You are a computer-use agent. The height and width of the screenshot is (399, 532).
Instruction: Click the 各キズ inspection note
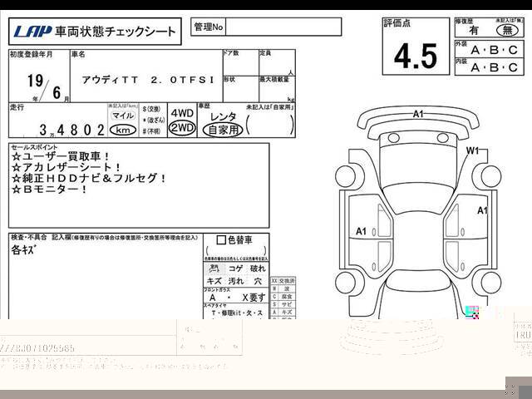coord(23,250)
